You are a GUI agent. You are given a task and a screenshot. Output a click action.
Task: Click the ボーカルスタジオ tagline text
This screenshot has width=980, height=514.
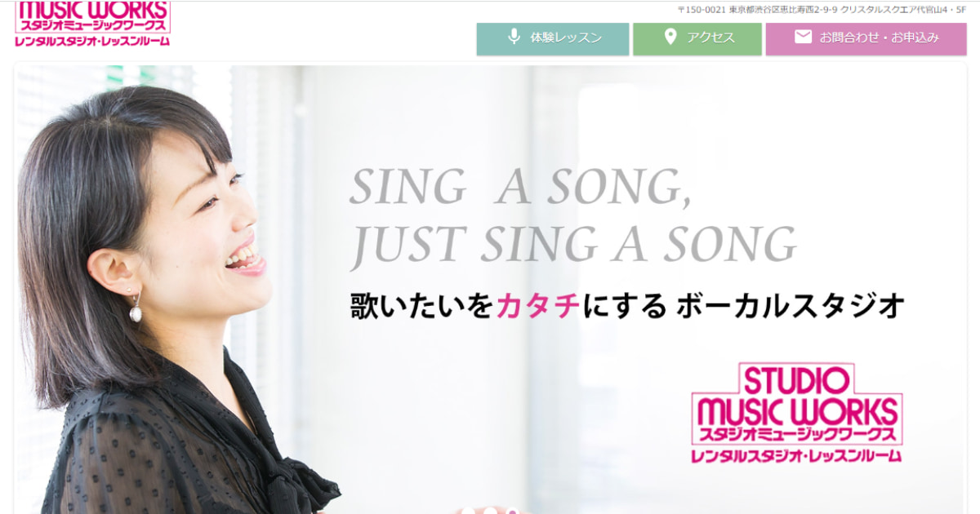coord(791,307)
